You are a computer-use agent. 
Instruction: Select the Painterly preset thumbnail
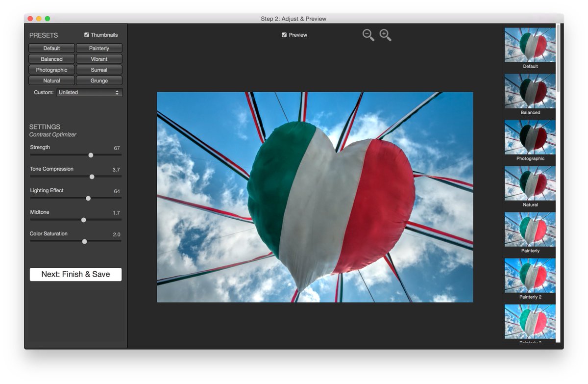(x=530, y=230)
